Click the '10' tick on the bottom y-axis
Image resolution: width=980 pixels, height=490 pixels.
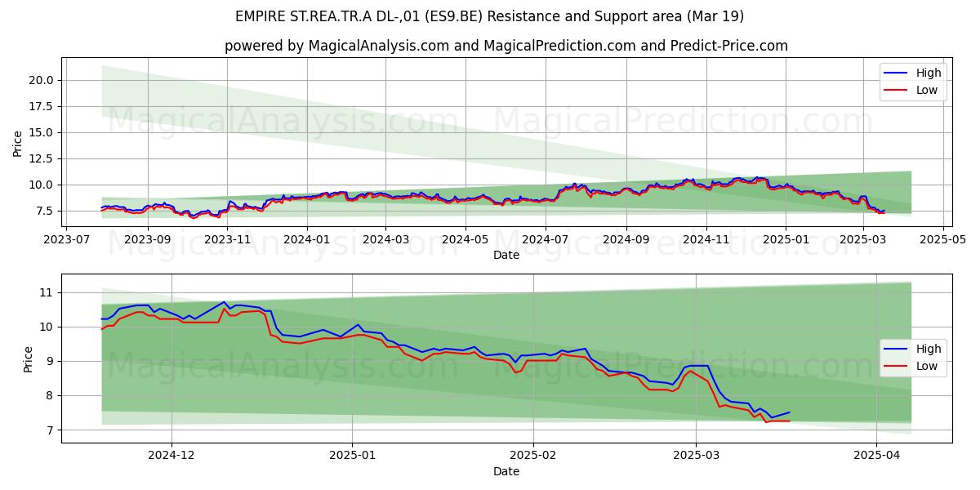[47, 327]
